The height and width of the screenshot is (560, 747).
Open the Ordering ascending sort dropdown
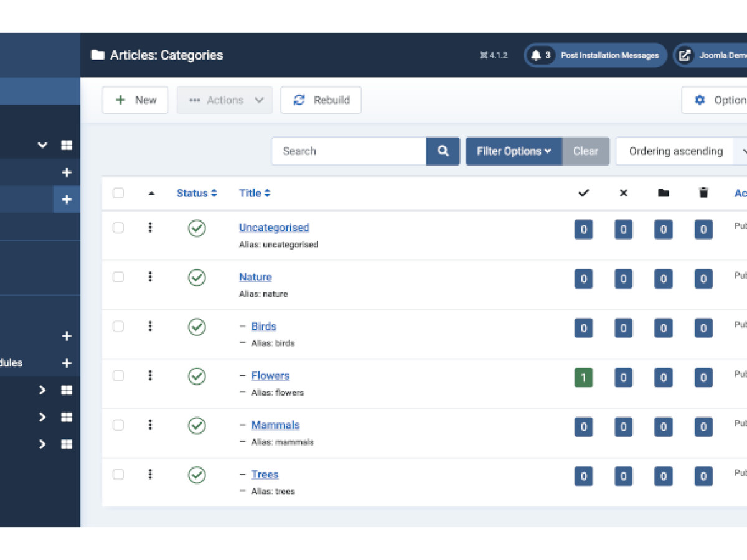tap(682, 151)
